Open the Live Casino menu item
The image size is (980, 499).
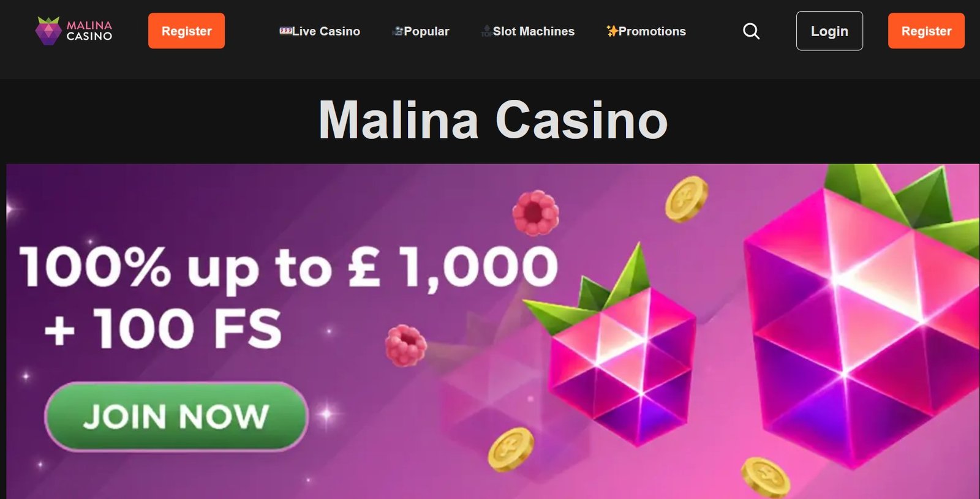coord(320,31)
